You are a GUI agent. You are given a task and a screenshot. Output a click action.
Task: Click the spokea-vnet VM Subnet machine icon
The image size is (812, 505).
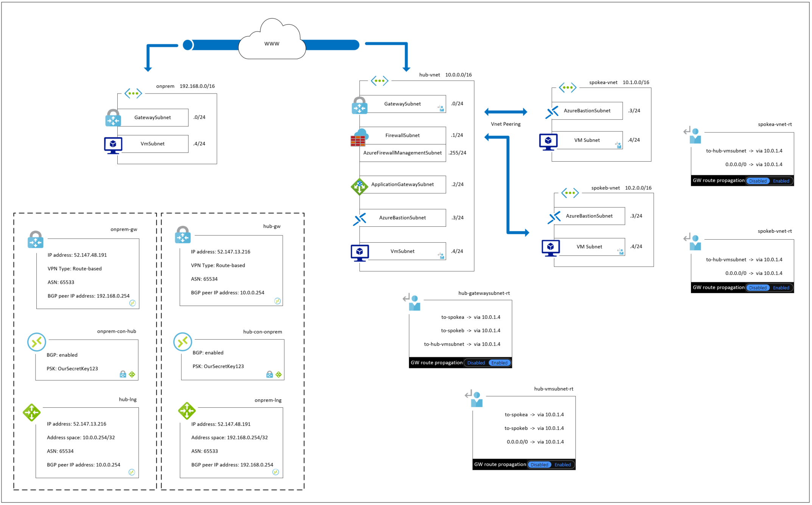(548, 142)
